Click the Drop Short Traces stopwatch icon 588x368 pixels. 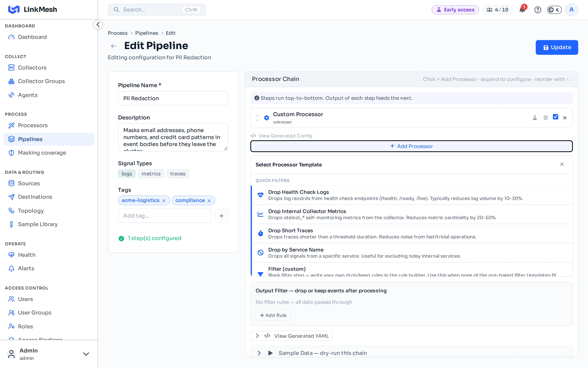click(261, 233)
